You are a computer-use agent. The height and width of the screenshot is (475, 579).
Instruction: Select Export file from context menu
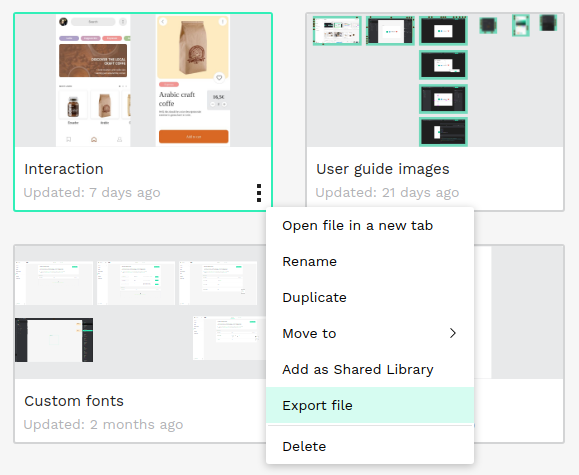point(370,405)
